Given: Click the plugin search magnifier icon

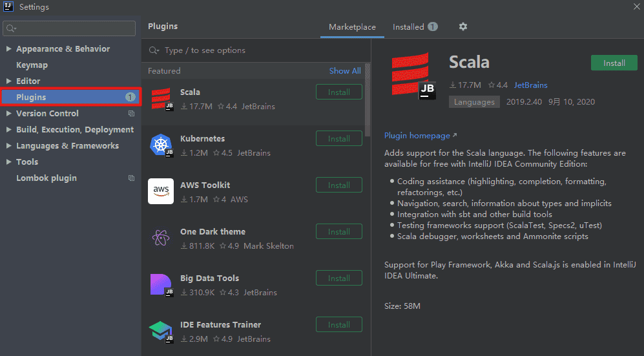Looking at the screenshot, I should point(154,50).
